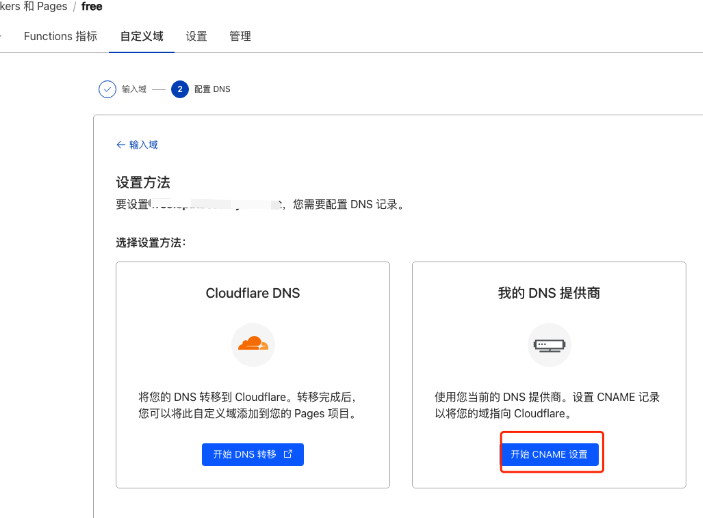This screenshot has height=518, width=703.
Task: Open the Functions 指标 tab
Action: pos(61,36)
